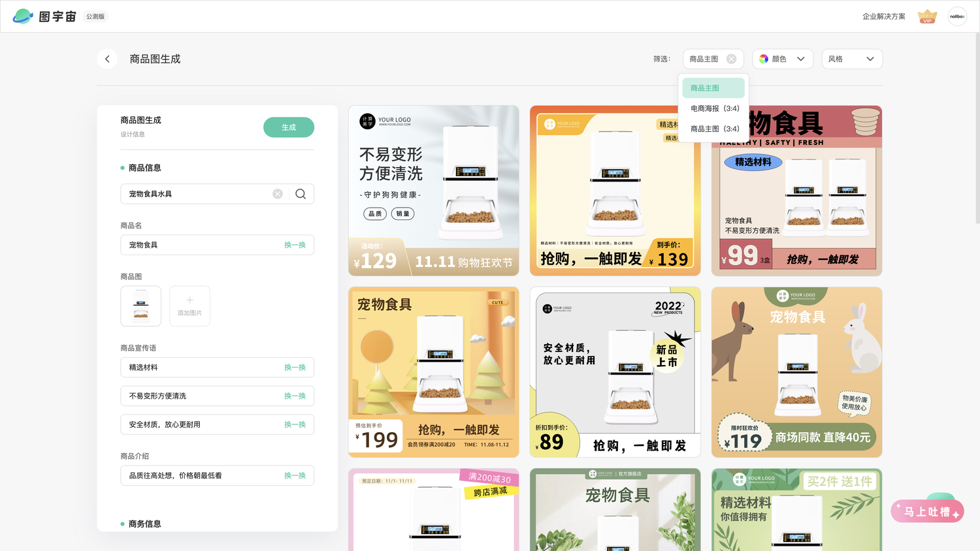The width and height of the screenshot is (980, 551).
Task: Click the 商品信息 section heading
Action: 144,168
